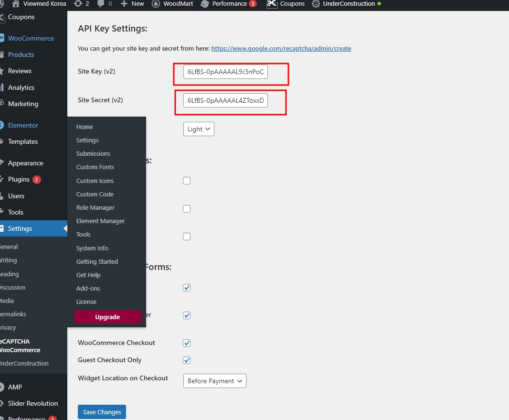The height and width of the screenshot is (420, 509).
Task: Open the Light theme dropdown
Action: point(199,129)
